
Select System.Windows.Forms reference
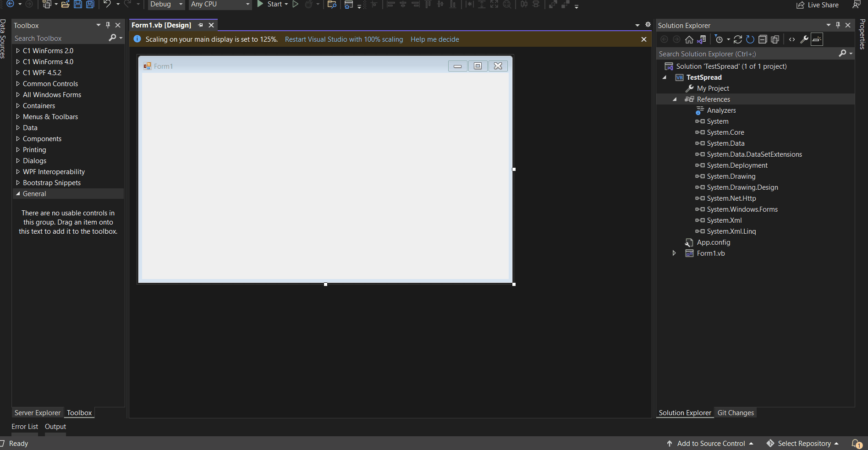(x=742, y=209)
